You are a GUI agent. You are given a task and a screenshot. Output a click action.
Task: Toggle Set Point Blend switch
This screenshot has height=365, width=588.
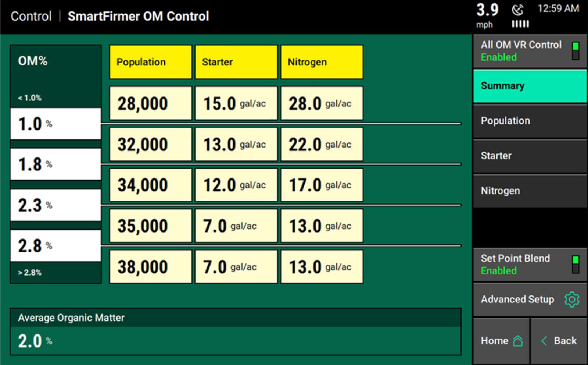coord(576,265)
